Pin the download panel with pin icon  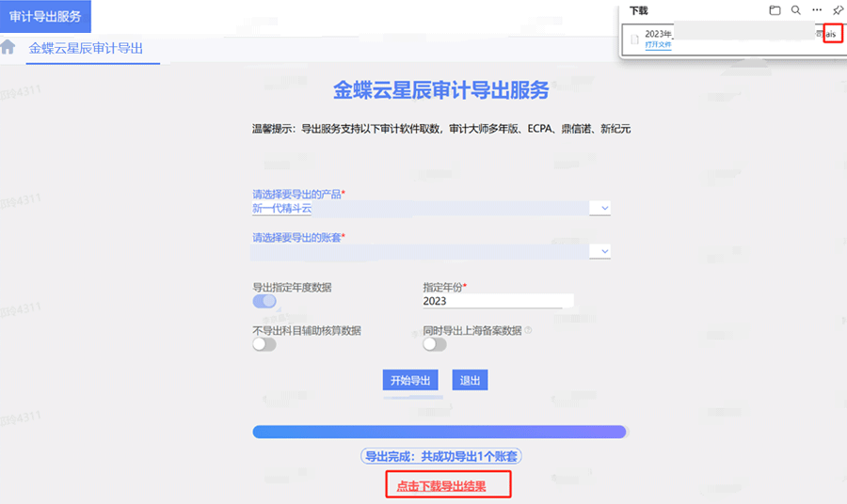point(838,10)
